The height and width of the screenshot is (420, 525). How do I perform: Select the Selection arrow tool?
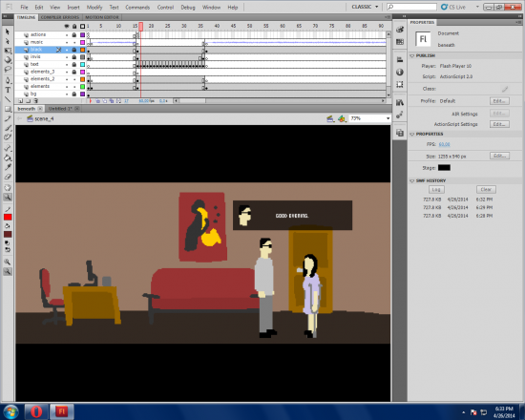[8, 31]
